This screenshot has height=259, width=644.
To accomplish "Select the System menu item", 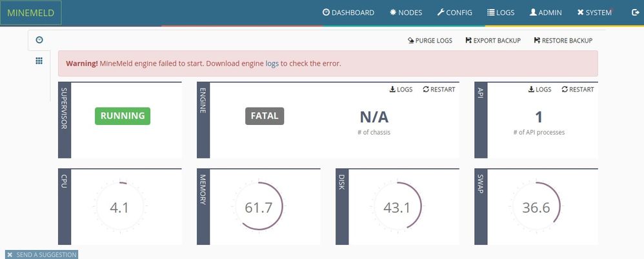I will pyautogui.click(x=594, y=12).
